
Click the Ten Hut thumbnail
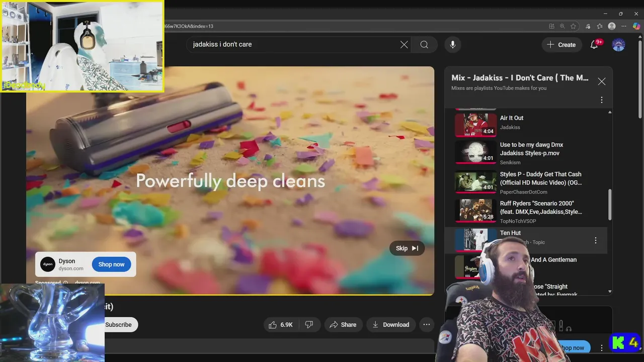(x=475, y=240)
